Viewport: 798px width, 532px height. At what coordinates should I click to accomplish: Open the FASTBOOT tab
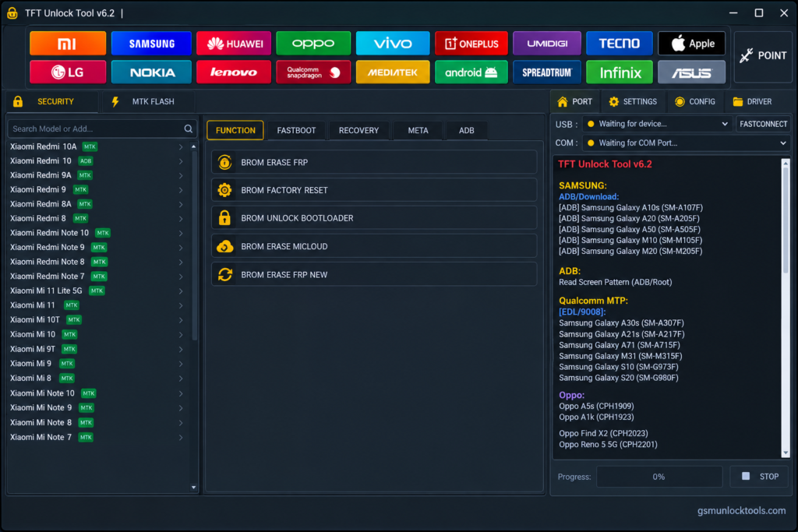[x=296, y=130]
